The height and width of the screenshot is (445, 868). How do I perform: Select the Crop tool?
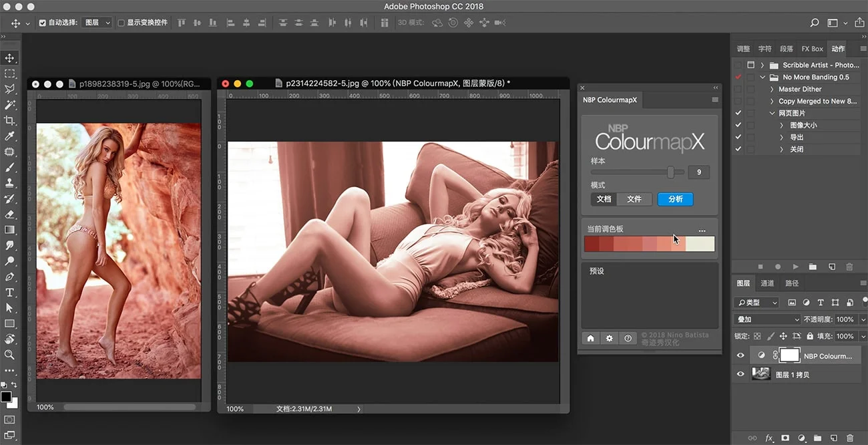click(x=9, y=120)
